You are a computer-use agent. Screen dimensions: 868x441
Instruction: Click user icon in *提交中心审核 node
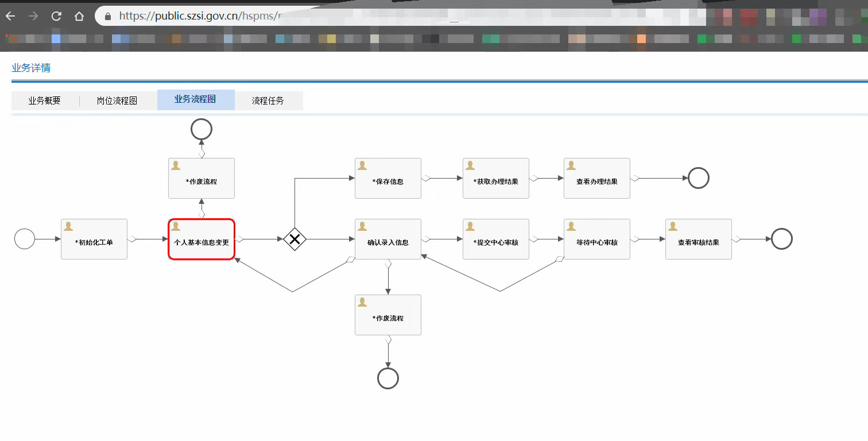tap(470, 226)
